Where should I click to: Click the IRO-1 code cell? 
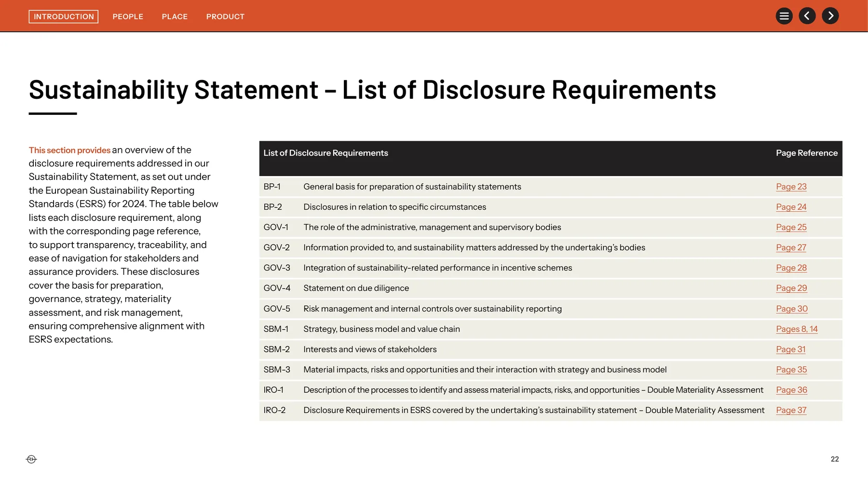[273, 390]
